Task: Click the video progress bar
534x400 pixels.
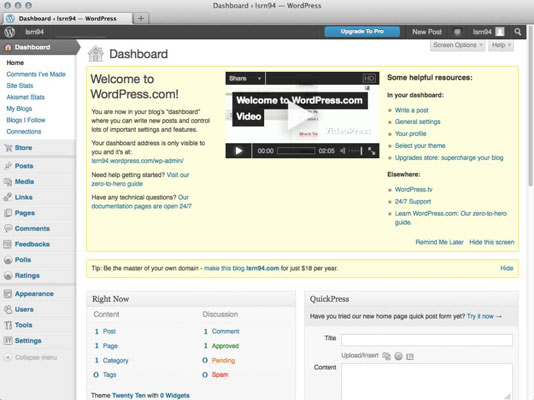Action: pyautogui.click(x=296, y=150)
